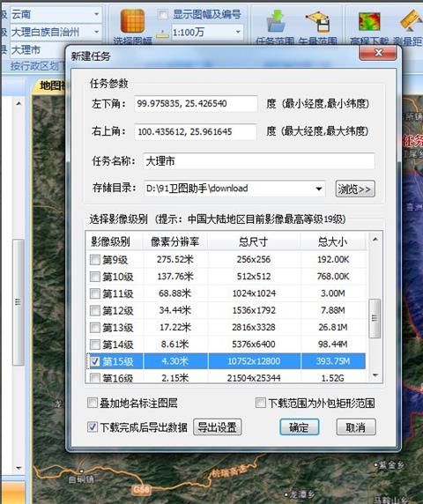Check the 第12级 image level
The height and width of the screenshot is (504, 423).
tap(95, 310)
